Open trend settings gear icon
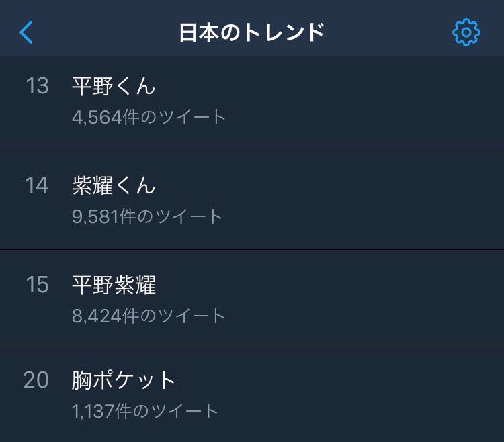Image resolution: width=504 pixels, height=442 pixels. (466, 32)
